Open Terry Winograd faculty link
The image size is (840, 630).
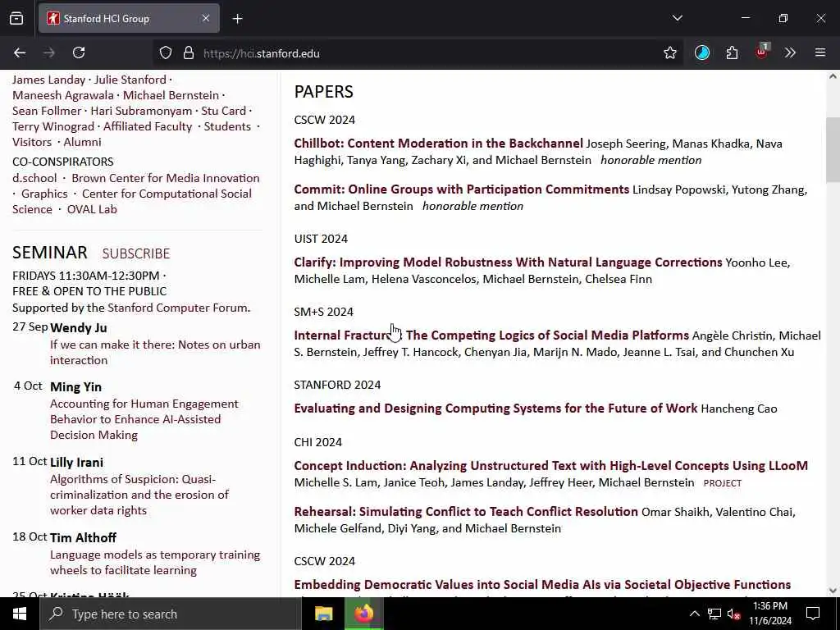53,126
